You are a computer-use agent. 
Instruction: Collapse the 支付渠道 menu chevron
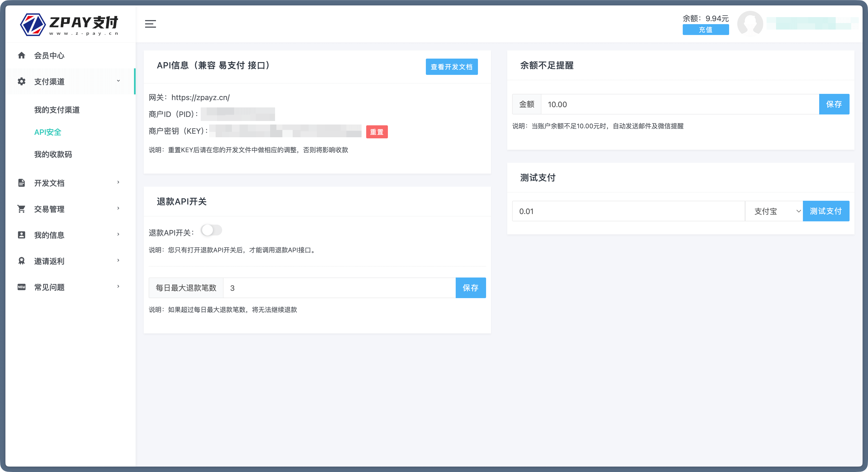click(118, 81)
